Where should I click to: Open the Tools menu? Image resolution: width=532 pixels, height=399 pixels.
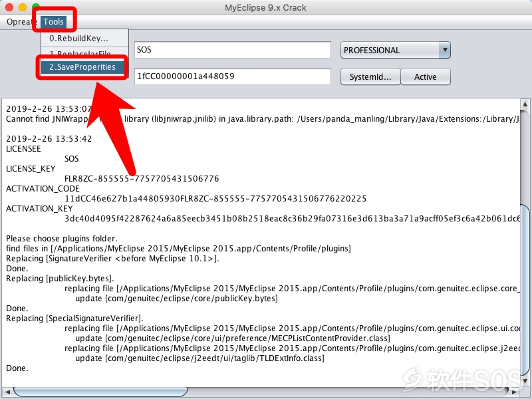(53, 22)
